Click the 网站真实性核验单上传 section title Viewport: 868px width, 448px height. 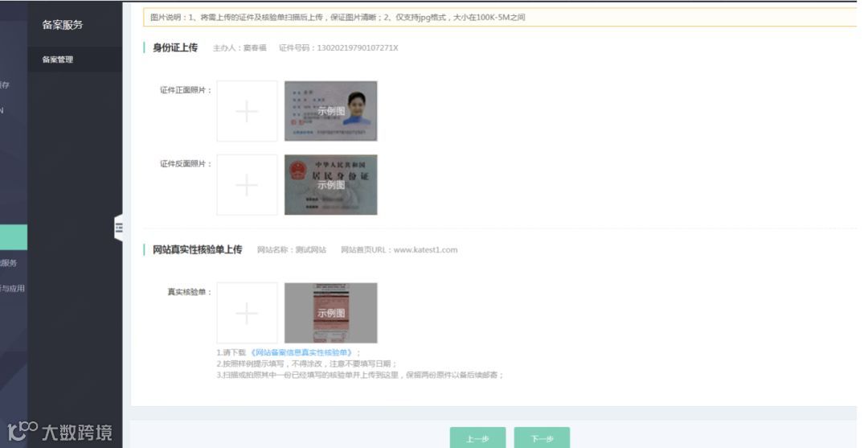pyautogui.click(x=197, y=250)
